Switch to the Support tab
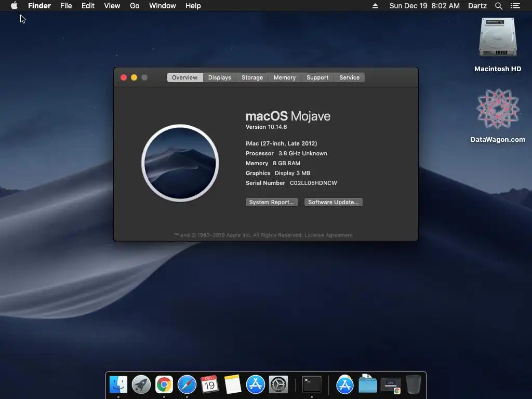 tap(317, 77)
